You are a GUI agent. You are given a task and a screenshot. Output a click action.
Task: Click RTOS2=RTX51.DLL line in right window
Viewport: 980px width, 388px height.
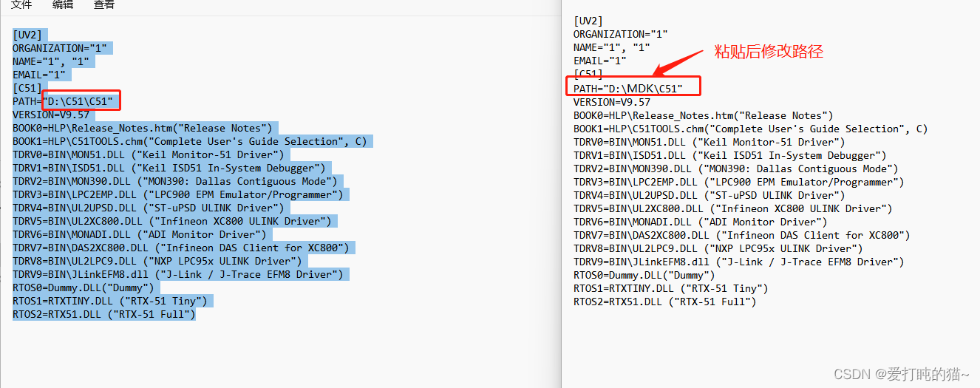click(665, 302)
